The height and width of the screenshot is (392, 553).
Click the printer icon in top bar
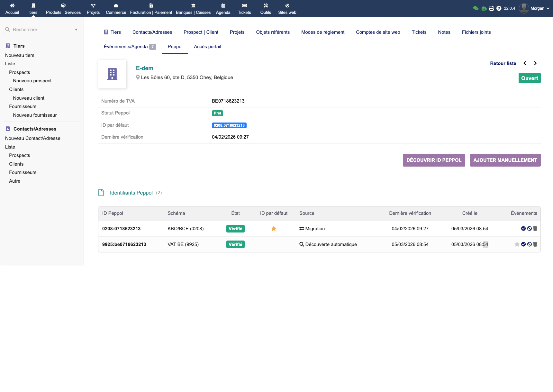click(x=491, y=8)
